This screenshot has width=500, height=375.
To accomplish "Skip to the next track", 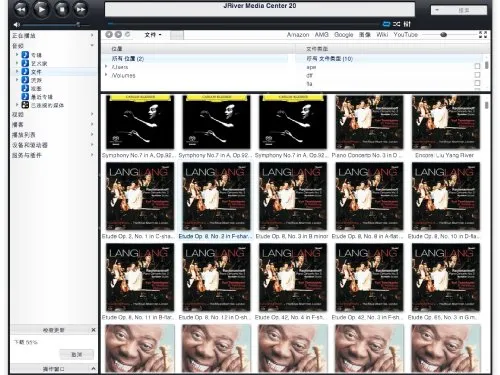I will 81,9.
